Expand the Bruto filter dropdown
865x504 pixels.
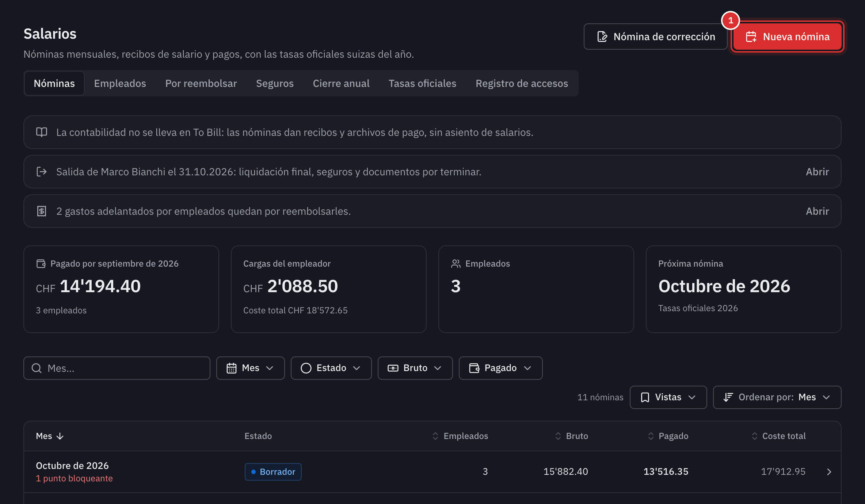click(415, 368)
